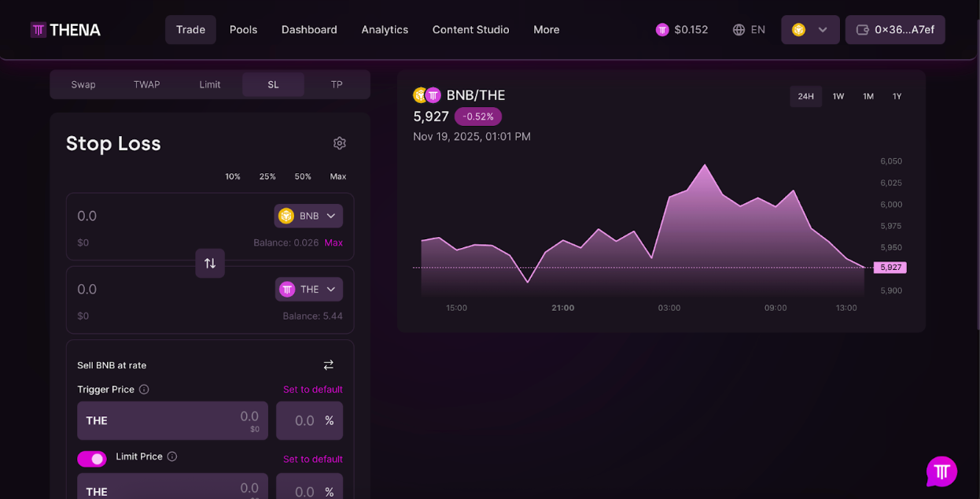Open the Stop Loss settings gear
980x499 pixels.
point(339,142)
